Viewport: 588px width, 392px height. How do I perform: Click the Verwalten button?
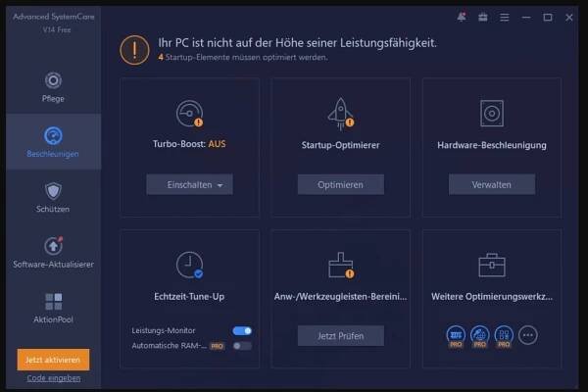coord(492,184)
